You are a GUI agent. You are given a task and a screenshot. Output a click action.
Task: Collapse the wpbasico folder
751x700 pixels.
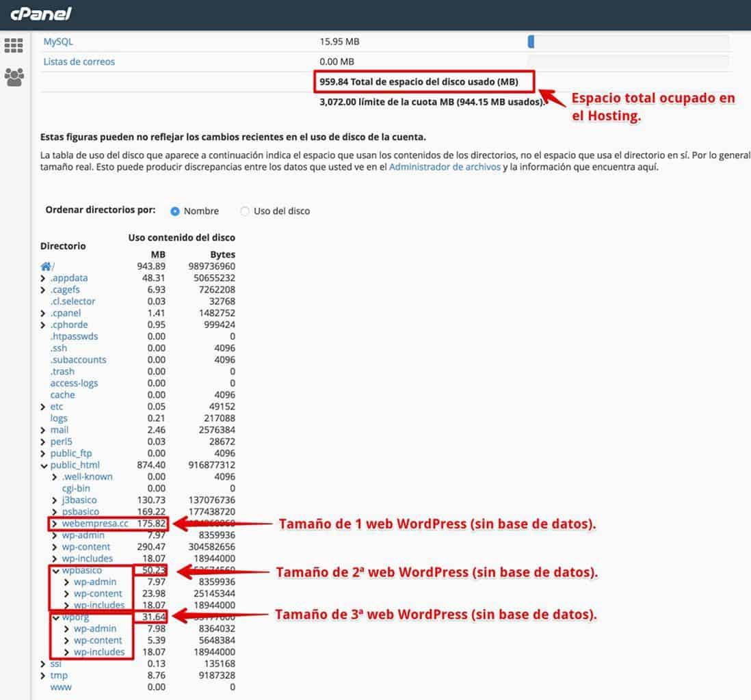pos(55,571)
